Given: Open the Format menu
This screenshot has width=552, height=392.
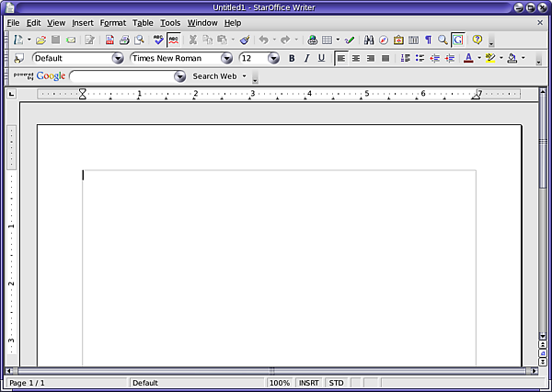Looking at the screenshot, I should (112, 23).
